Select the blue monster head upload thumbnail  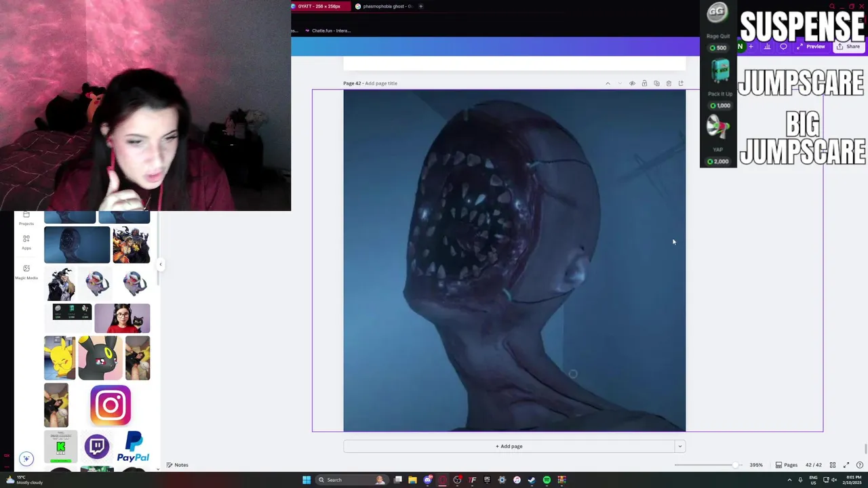click(77, 245)
